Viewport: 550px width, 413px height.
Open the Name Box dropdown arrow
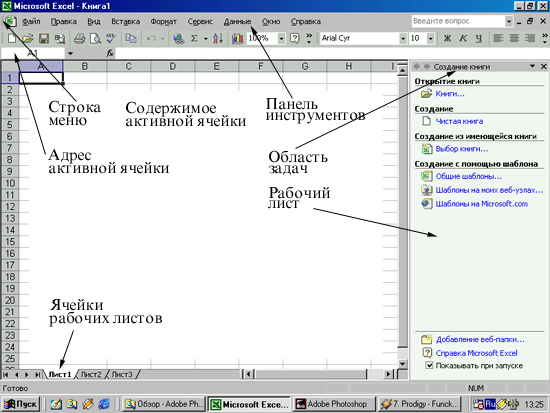coord(71,53)
